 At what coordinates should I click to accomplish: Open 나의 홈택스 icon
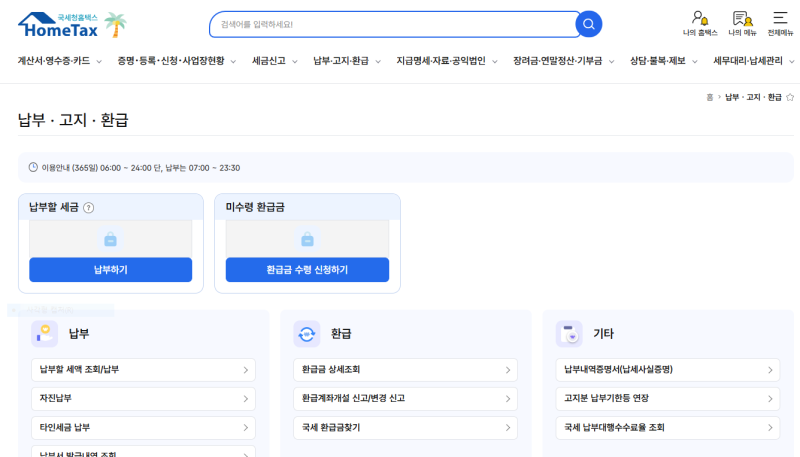click(700, 24)
